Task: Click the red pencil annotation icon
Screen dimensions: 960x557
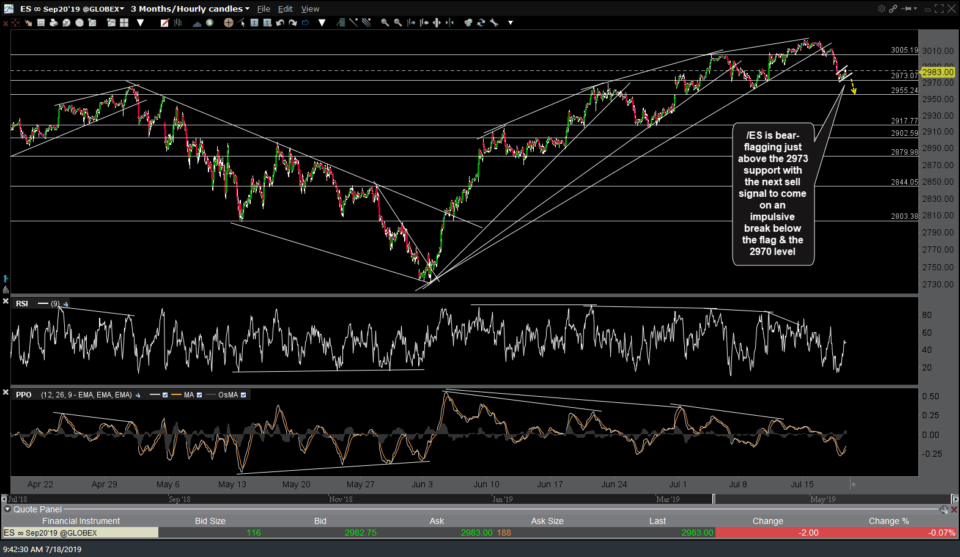Action: point(164,23)
